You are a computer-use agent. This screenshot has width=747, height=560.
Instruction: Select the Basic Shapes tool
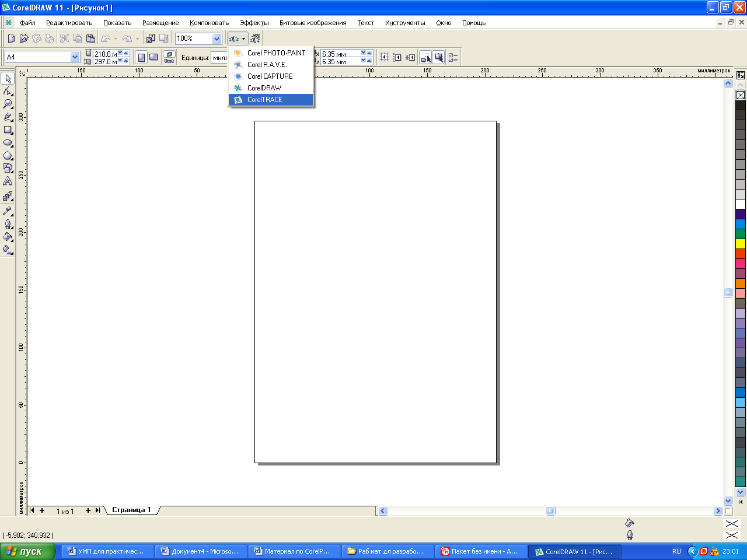(8, 169)
